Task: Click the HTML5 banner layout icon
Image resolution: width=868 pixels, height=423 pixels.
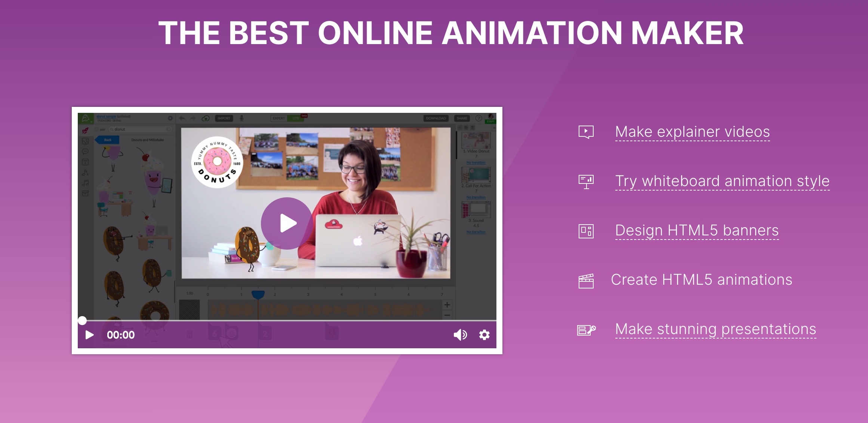Action: point(586,231)
